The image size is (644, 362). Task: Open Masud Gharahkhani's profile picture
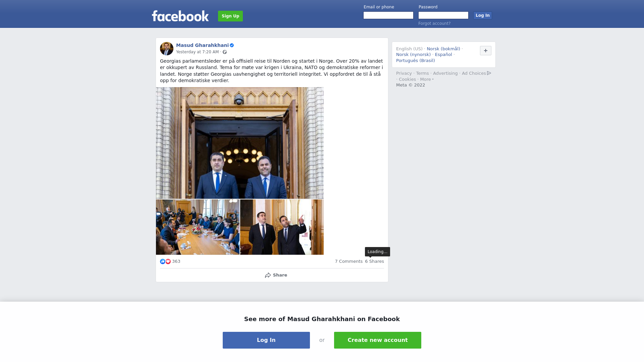(167, 49)
